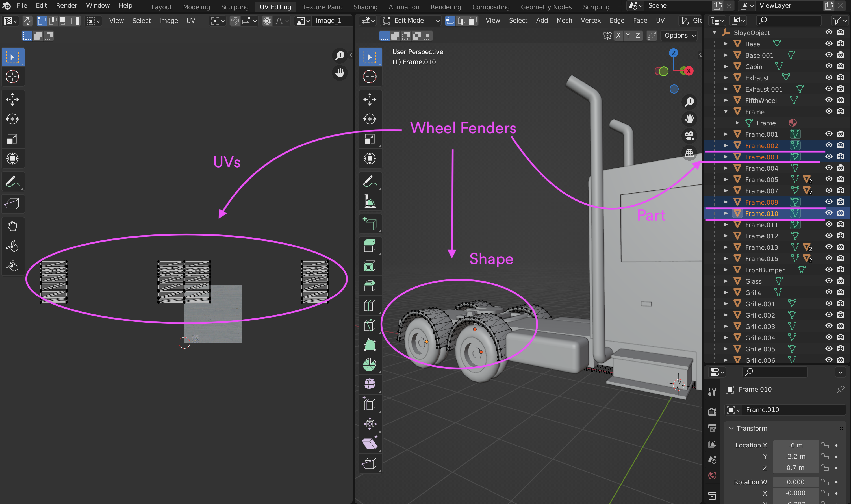This screenshot has width=851, height=504.
Task: Select the Bevel tool
Action: click(370, 286)
